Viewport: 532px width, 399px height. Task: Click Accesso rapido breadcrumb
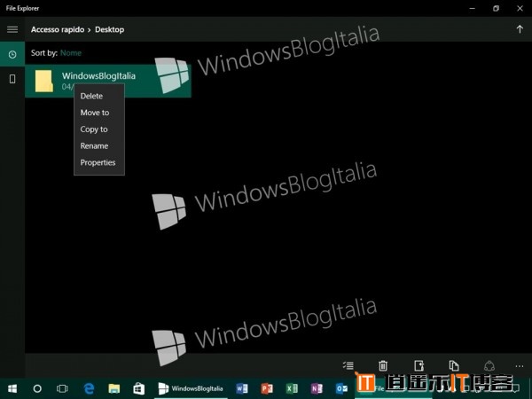pyautogui.click(x=58, y=29)
